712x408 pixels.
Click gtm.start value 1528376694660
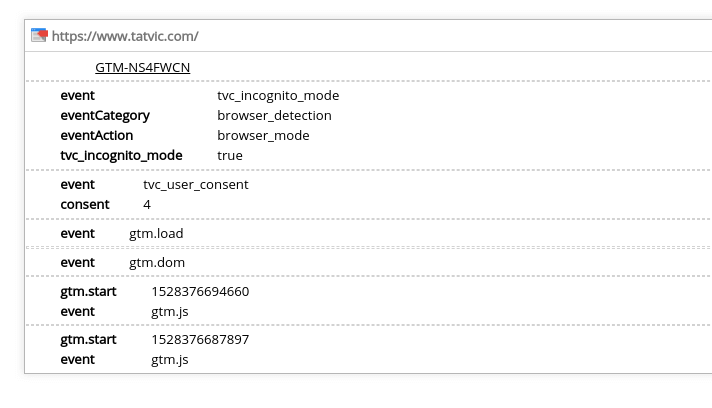200,292
